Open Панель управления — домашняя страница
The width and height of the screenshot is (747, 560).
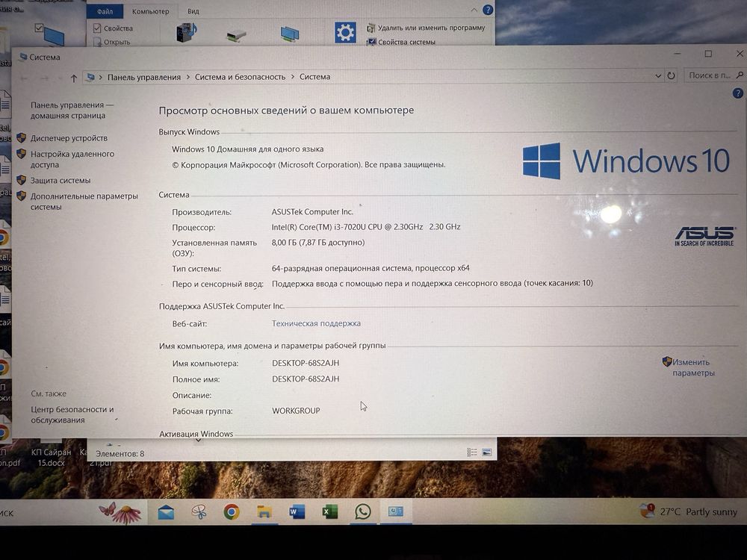tap(72, 110)
